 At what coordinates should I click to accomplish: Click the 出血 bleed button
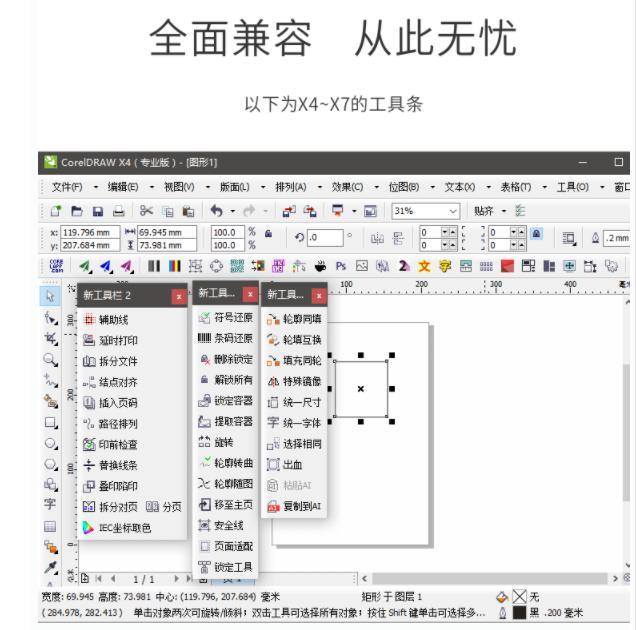click(284, 464)
